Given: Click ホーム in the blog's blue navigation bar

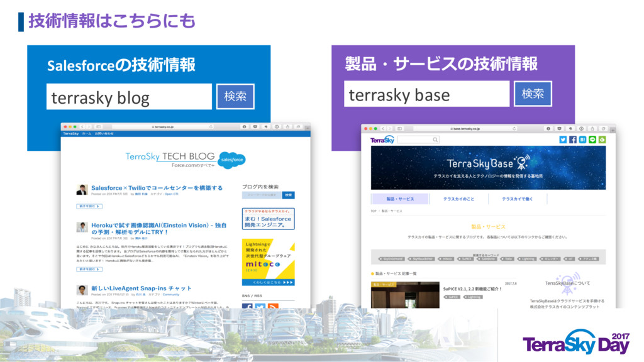Looking at the screenshot, I should [x=87, y=133].
